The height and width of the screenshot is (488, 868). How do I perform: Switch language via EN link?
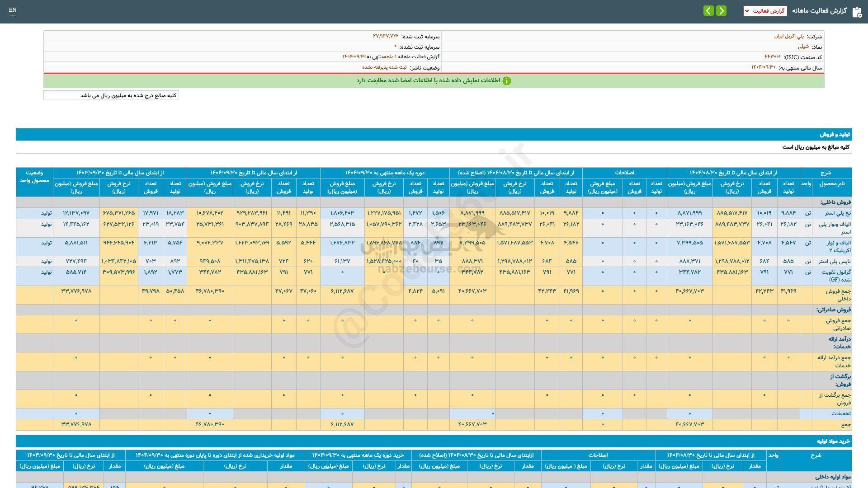[x=13, y=10]
